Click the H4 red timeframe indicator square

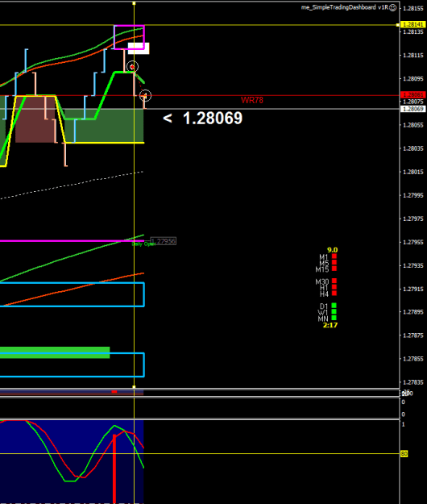click(334, 294)
